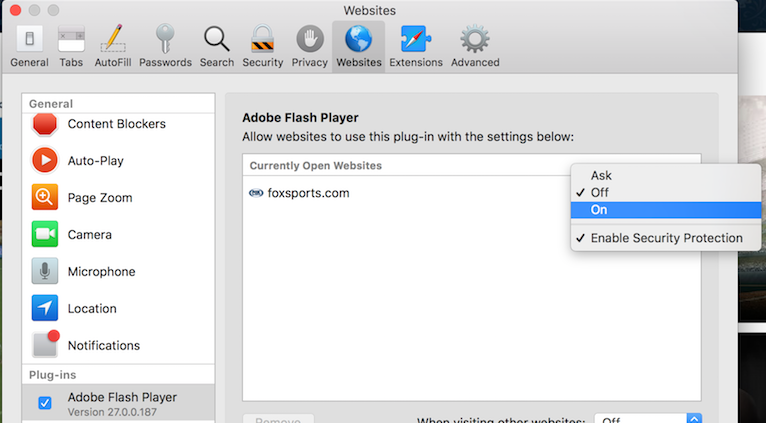The height and width of the screenshot is (423, 766).
Task: Open the General preferences pane
Action: coord(29,47)
